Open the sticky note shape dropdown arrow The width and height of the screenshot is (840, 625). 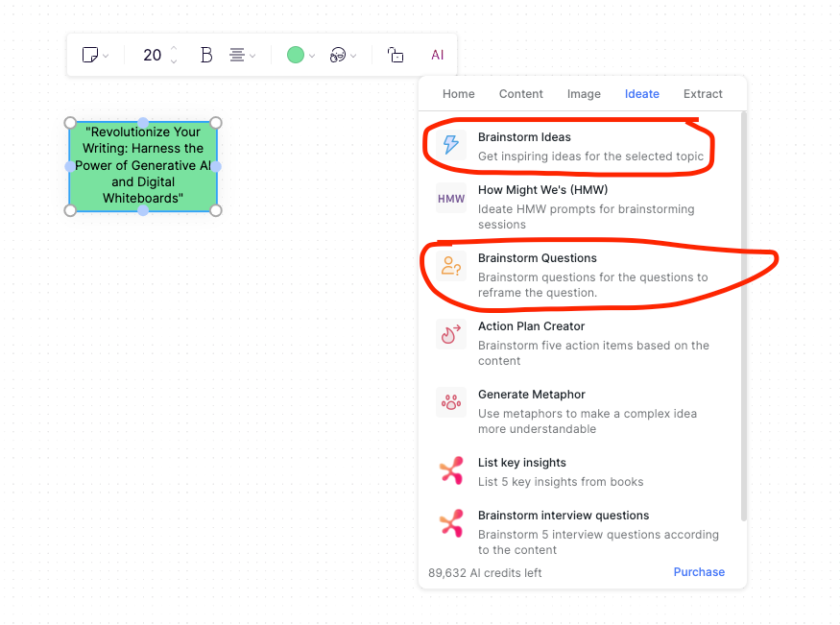(x=106, y=56)
